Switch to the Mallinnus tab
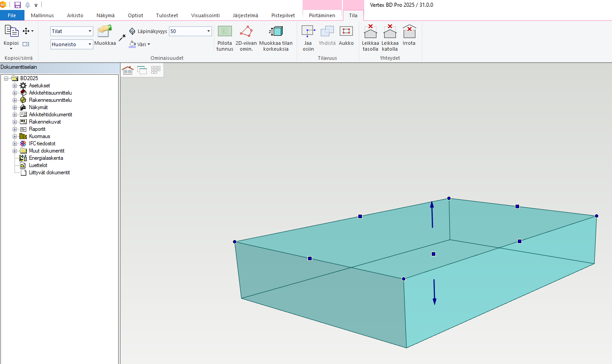612x364 pixels. pyautogui.click(x=42, y=15)
